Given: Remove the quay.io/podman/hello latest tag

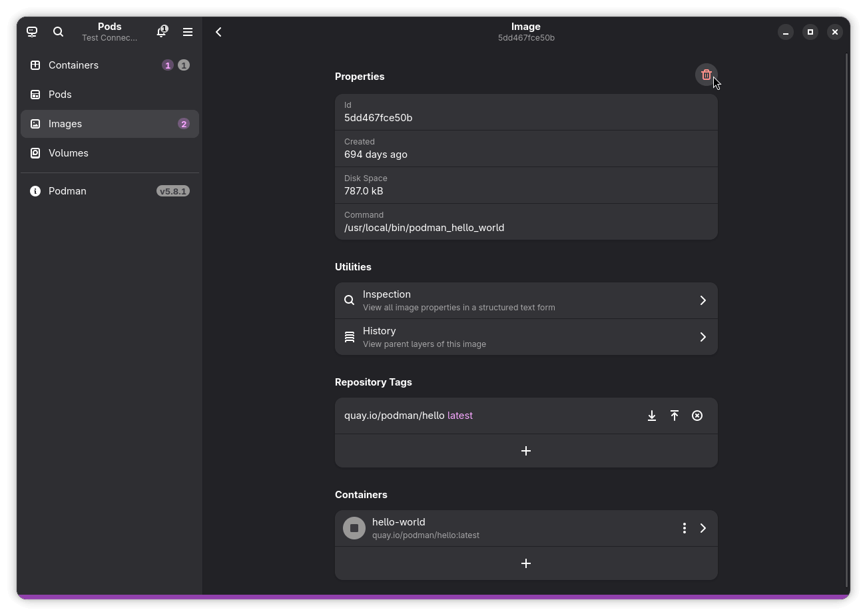Looking at the screenshot, I should [697, 416].
